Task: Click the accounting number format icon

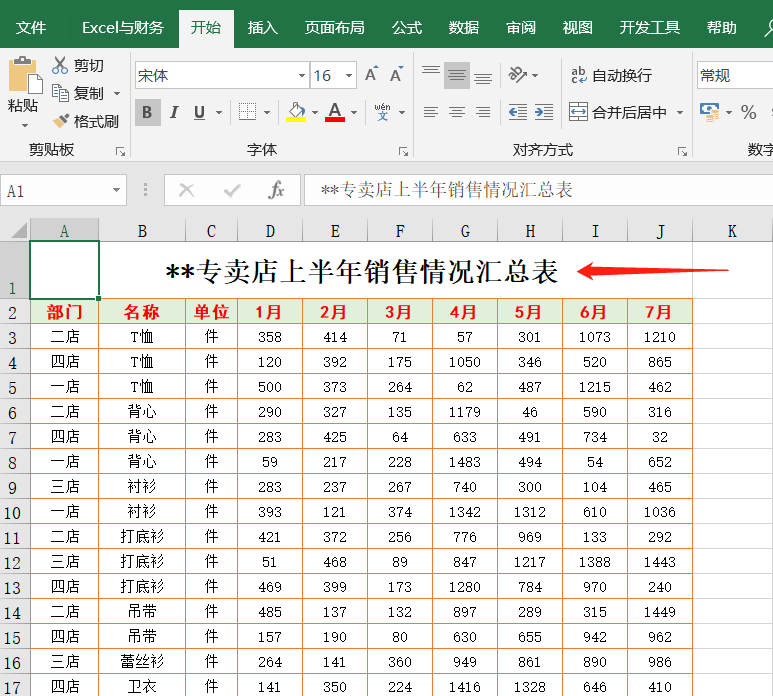Action: 709,112
